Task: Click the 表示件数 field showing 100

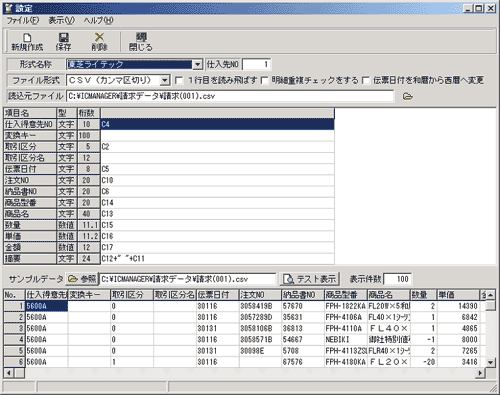Action: tap(398, 279)
